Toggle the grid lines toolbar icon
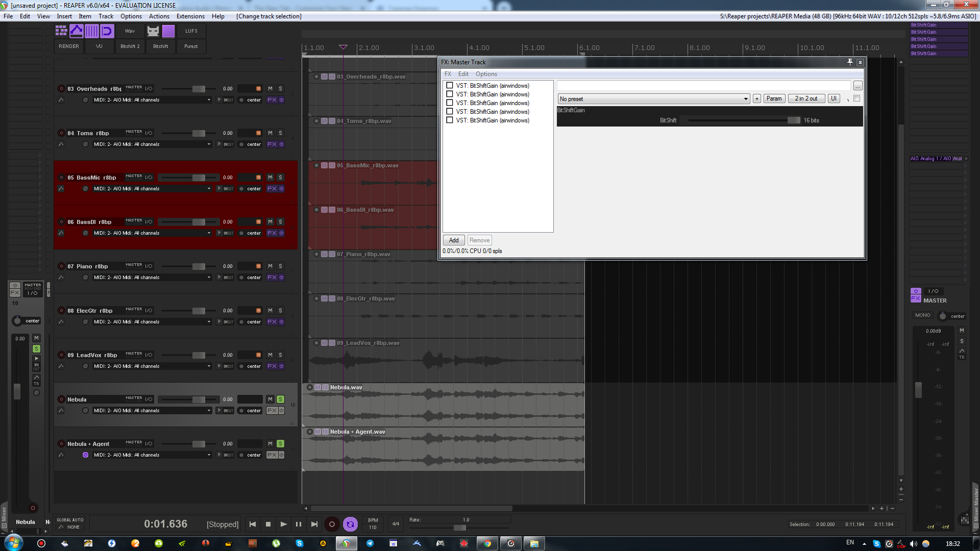Screen dimensions: 980x551 pos(92,31)
